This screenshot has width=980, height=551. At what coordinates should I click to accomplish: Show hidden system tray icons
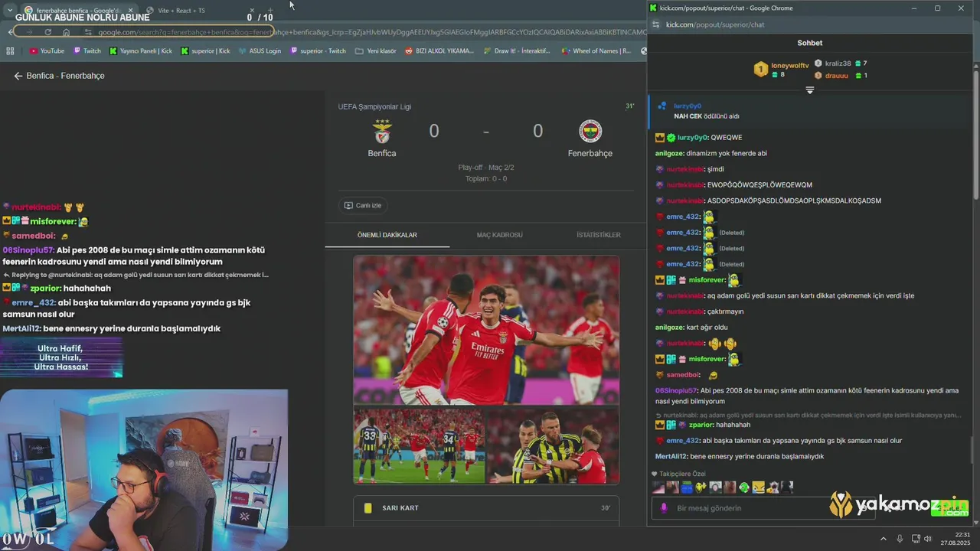[x=884, y=539]
